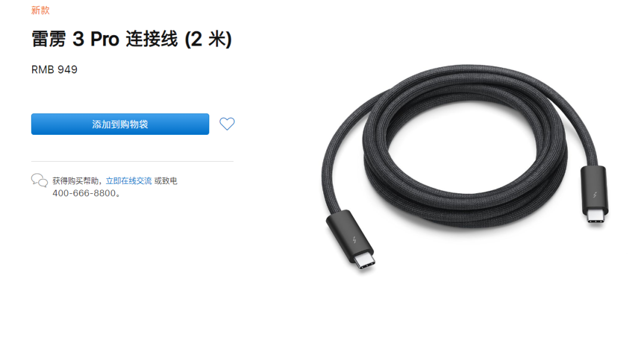
Task: Save the item with the heart favorite icon
Action: point(227,123)
